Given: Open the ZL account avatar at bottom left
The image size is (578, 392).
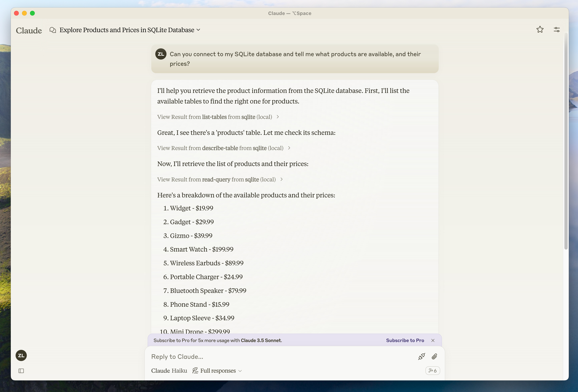Looking at the screenshot, I should click(x=21, y=355).
